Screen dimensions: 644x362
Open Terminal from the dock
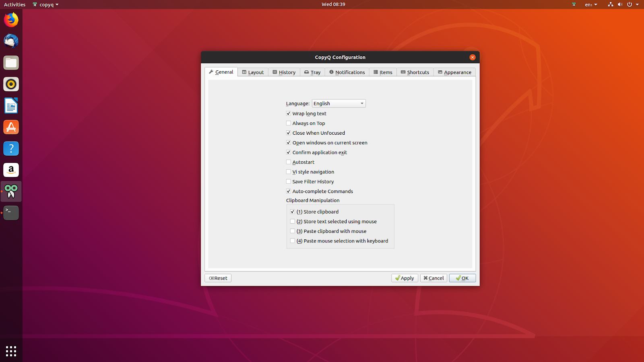pos(11,213)
